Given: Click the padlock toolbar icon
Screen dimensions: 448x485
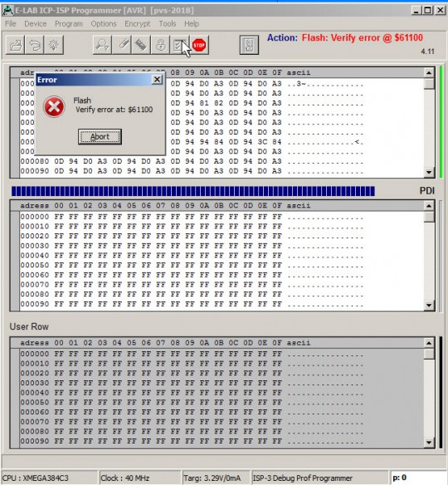Looking at the screenshot, I should (x=160, y=45).
